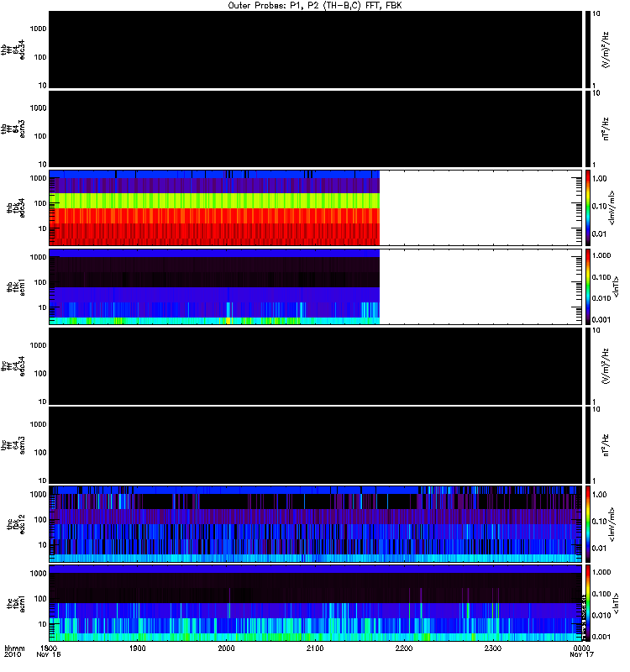Click the cyan bottom band in thc fbk edc12
Screen dimensions: 630x672
[x=315, y=558]
